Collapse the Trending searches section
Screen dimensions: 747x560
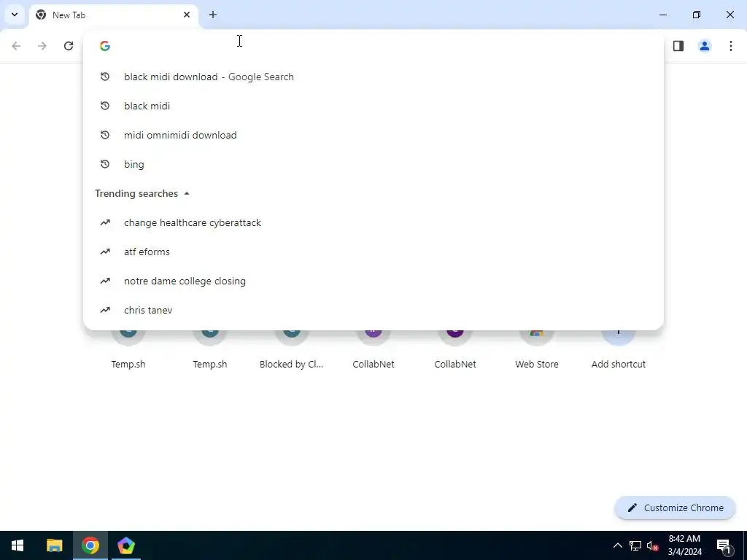(x=187, y=193)
